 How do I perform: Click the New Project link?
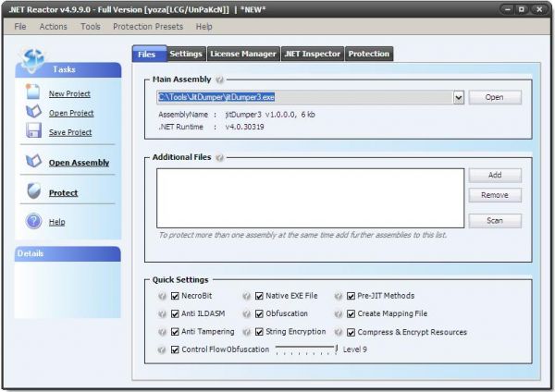69,93
